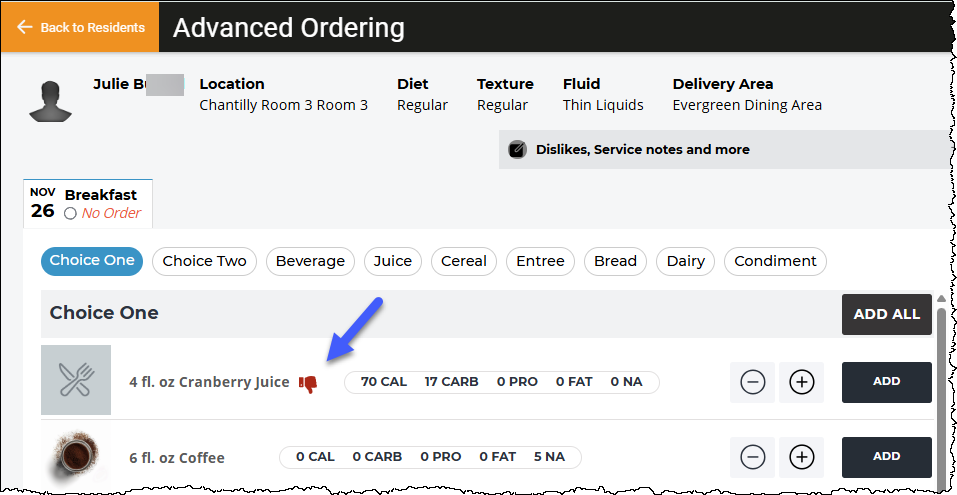Switch to the Choice Two category
This screenshot has height=495, width=957.
click(x=204, y=261)
